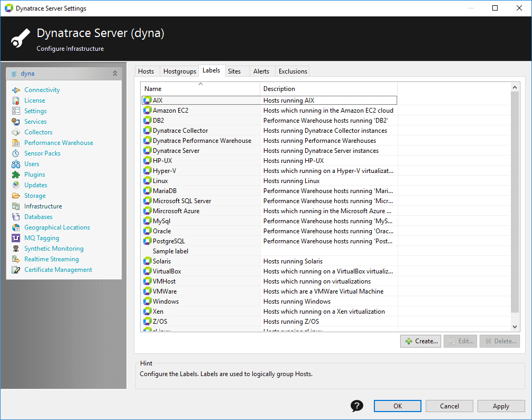The image size is (532, 420).
Task: Open the Alerts tab
Action: click(261, 71)
